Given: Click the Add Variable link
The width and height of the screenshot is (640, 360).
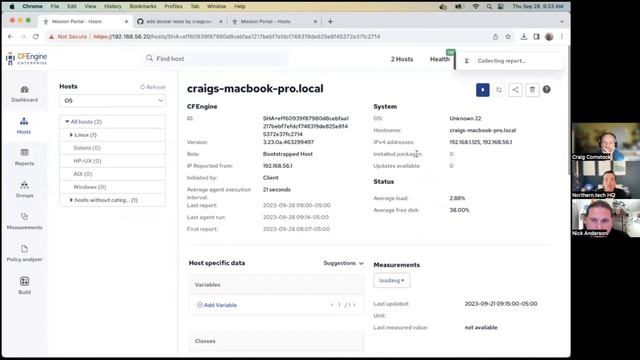Looking at the screenshot, I should click(217, 305).
